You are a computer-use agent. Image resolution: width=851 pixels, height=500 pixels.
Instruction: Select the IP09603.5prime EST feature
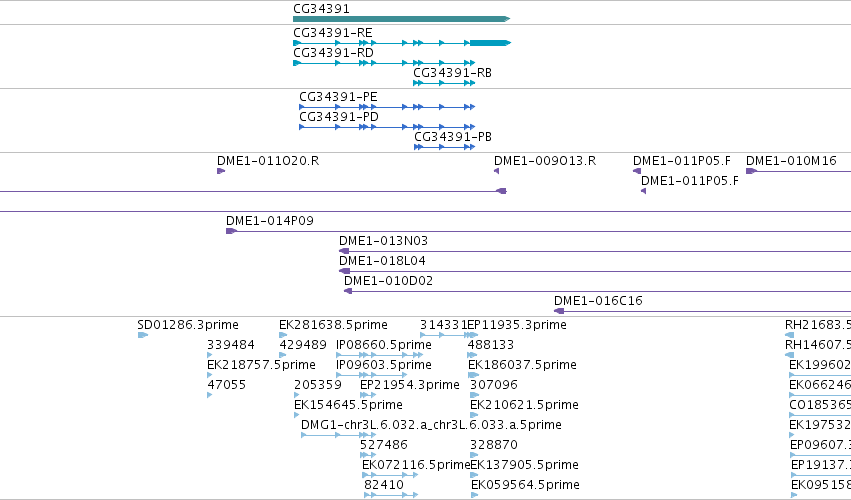point(371,375)
